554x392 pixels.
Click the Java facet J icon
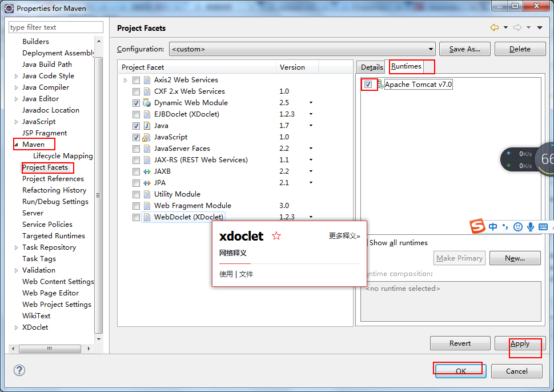point(147,126)
